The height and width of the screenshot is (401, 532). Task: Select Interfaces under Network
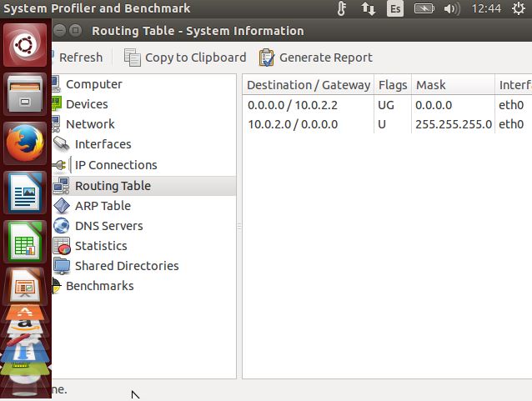[x=103, y=144]
